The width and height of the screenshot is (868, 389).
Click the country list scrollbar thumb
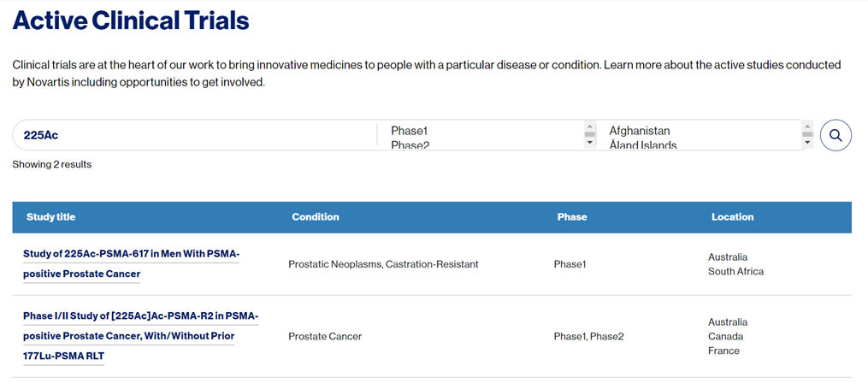pyautogui.click(x=807, y=134)
